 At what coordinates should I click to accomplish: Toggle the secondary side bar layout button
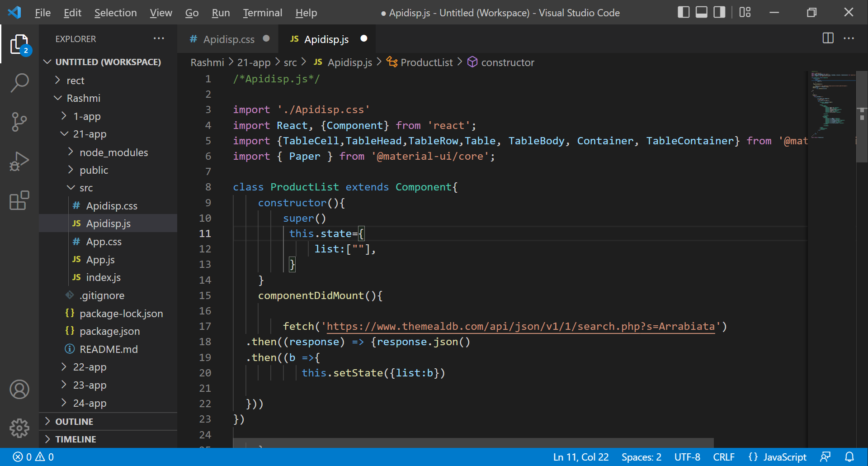719,12
